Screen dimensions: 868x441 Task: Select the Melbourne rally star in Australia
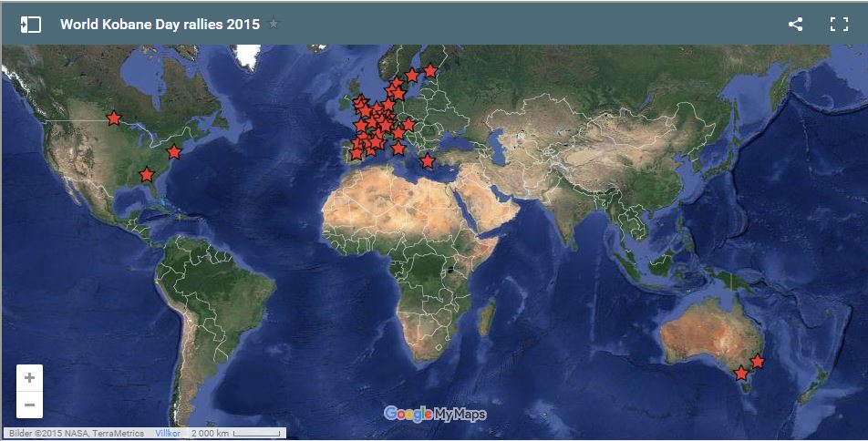[x=740, y=374]
